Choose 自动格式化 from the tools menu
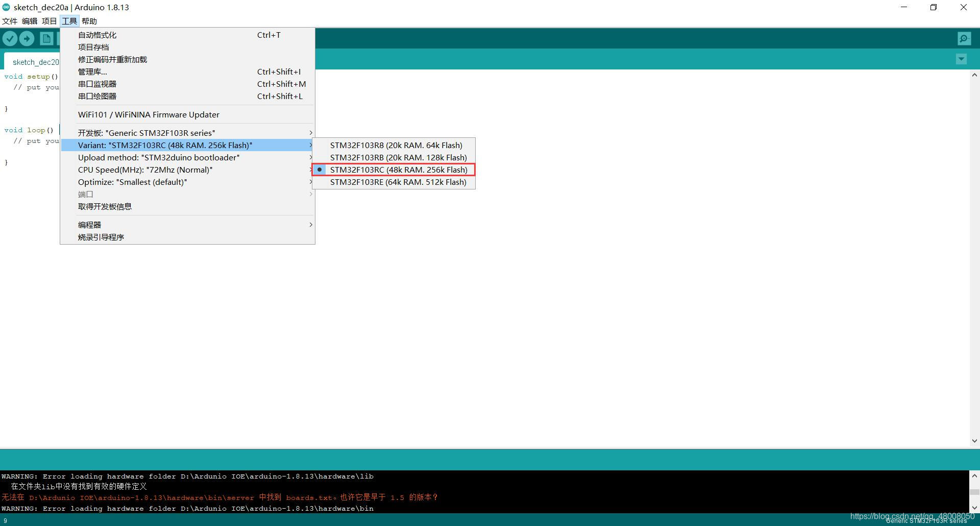980x526 pixels. coord(187,35)
